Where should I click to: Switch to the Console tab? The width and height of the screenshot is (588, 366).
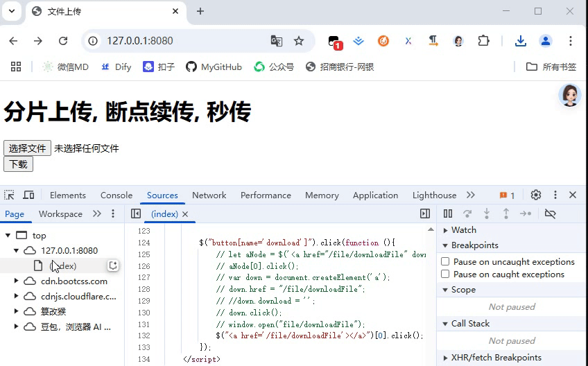[x=116, y=195]
